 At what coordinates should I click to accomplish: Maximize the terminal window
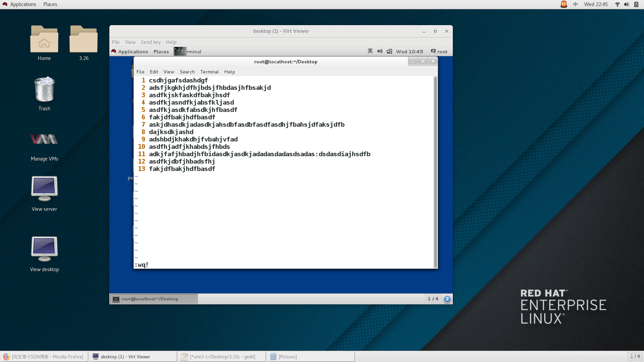click(423, 61)
